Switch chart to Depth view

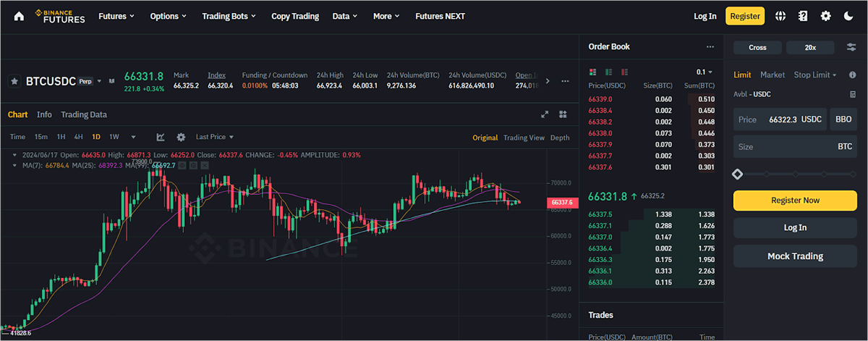click(x=560, y=138)
